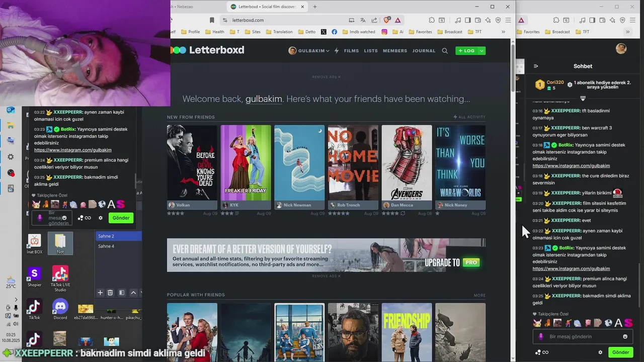Open chat settings gear in the right Sohbet panel
The image size is (644, 362).
(x=600, y=352)
